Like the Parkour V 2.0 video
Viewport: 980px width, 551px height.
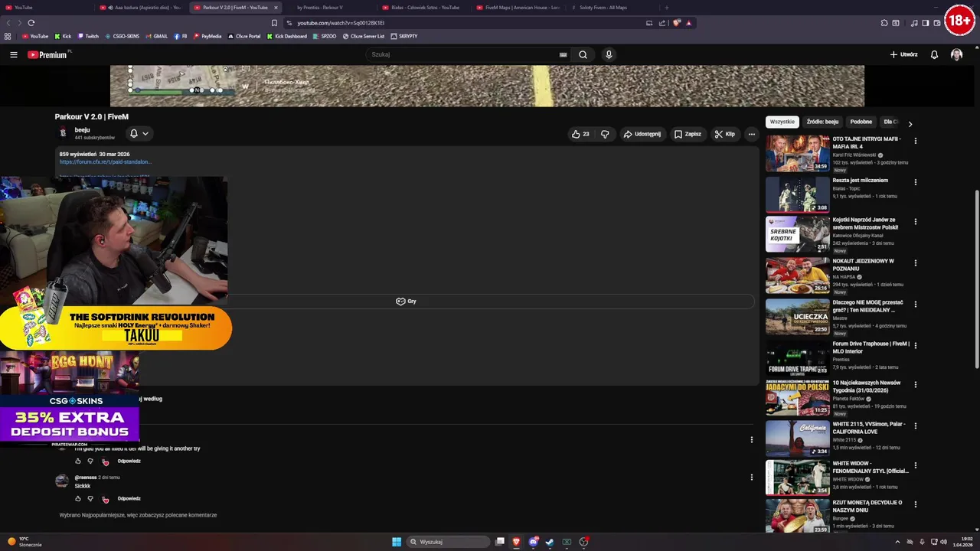pos(580,134)
